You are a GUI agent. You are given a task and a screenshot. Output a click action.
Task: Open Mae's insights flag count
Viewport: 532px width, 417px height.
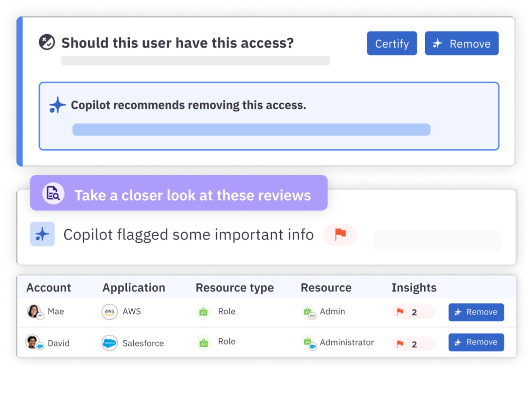click(413, 312)
